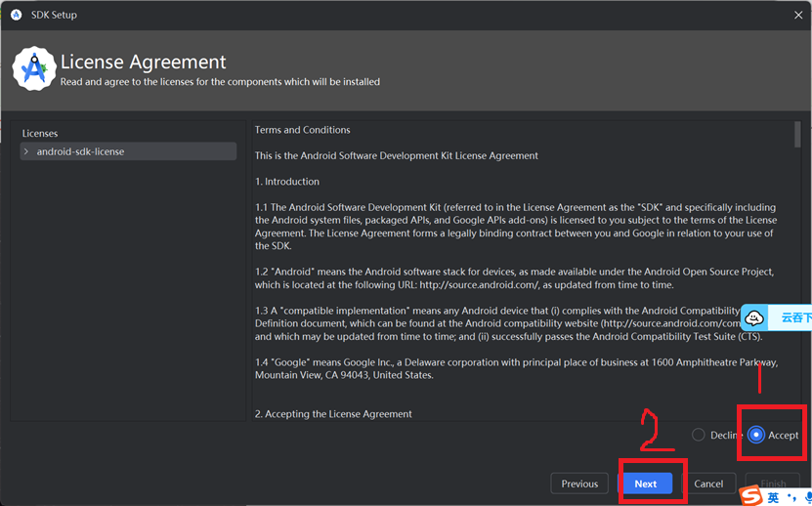The height and width of the screenshot is (506, 812).
Task: Click the cloud widget icon at right edge
Action: [x=754, y=317]
